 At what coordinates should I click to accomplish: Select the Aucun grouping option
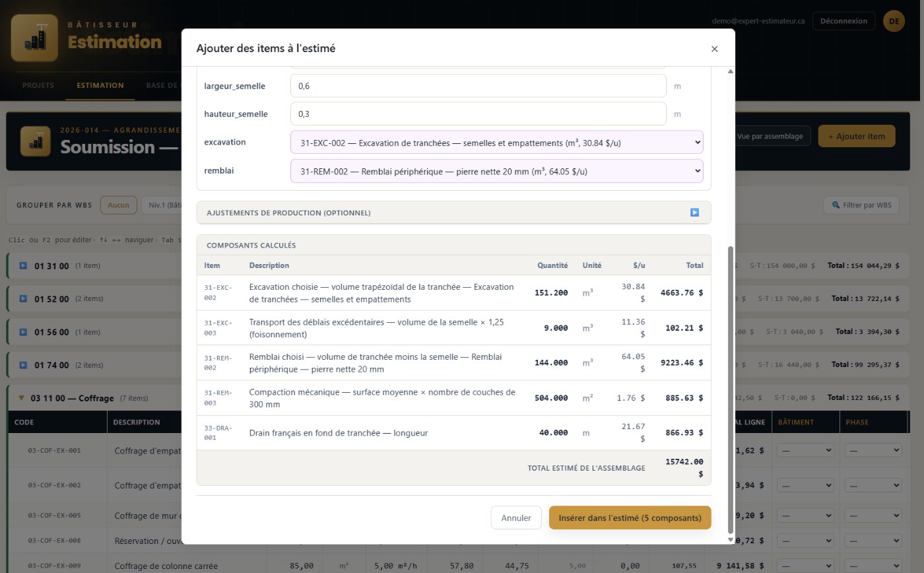[119, 205]
